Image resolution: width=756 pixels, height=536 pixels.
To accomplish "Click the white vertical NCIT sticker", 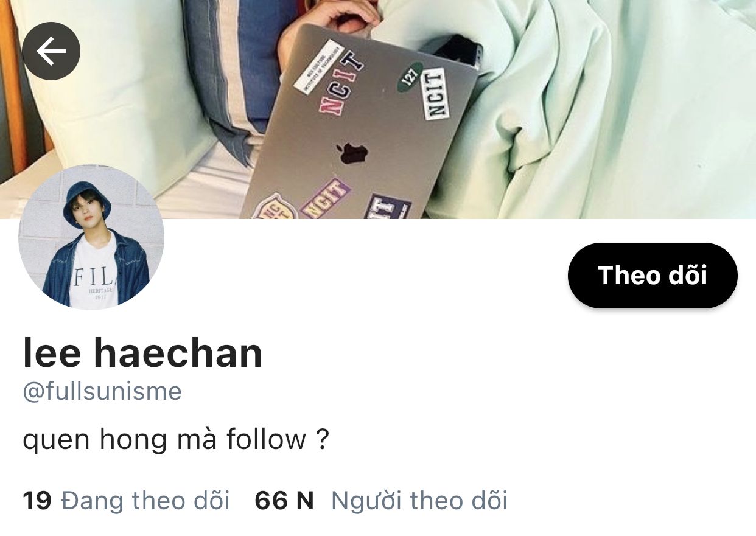I will click(436, 92).
